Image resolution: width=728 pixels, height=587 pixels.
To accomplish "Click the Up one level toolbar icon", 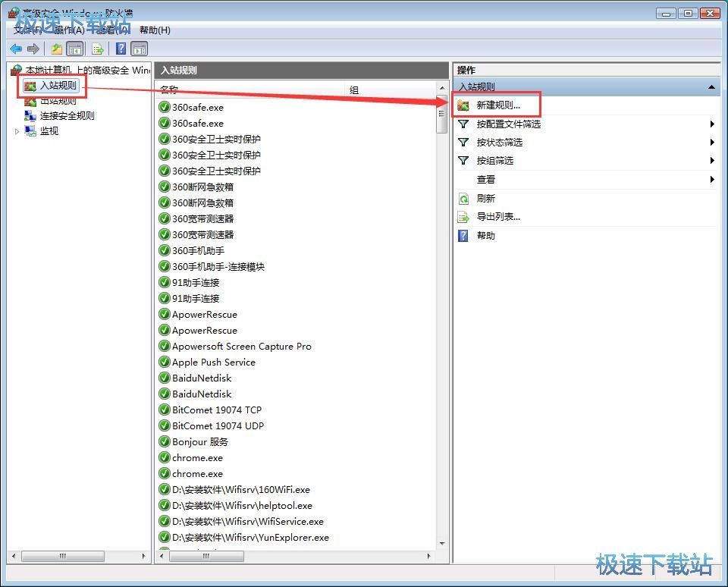I will coord(57,49).
